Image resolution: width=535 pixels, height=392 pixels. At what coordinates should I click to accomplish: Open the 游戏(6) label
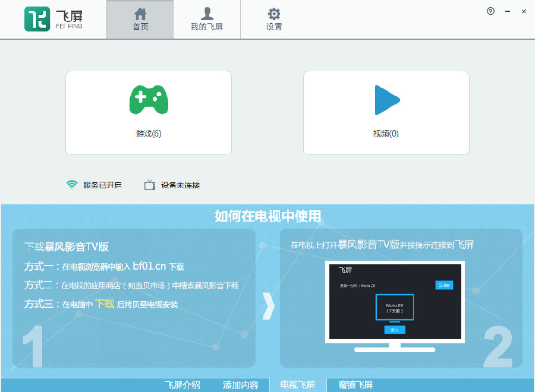click(149, 134)
